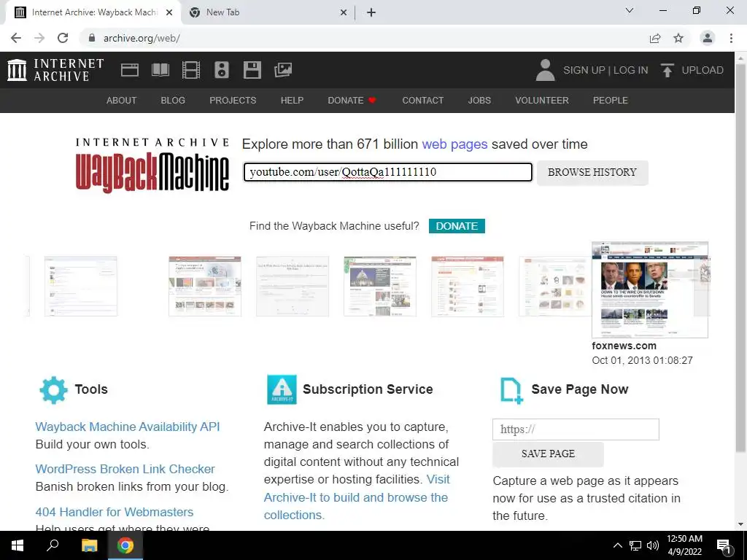Screen dimensions: 747x560
Task: Bookmark this page with the star icon
Action: (x=678, y=38)
